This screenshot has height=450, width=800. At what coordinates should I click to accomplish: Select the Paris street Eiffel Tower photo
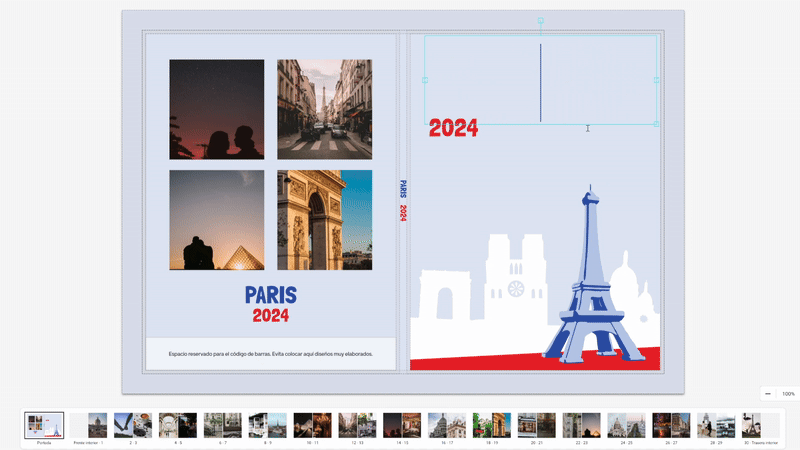pos(324,109)
